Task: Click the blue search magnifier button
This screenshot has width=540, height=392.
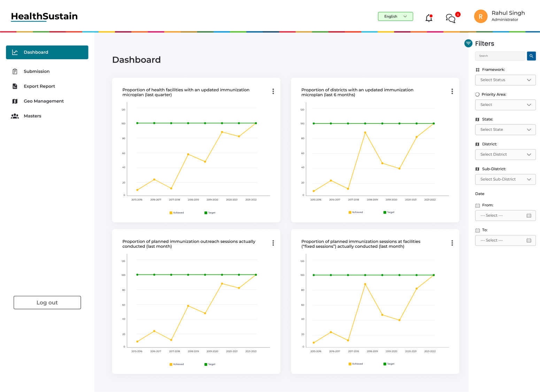Action: coord(531,56)
